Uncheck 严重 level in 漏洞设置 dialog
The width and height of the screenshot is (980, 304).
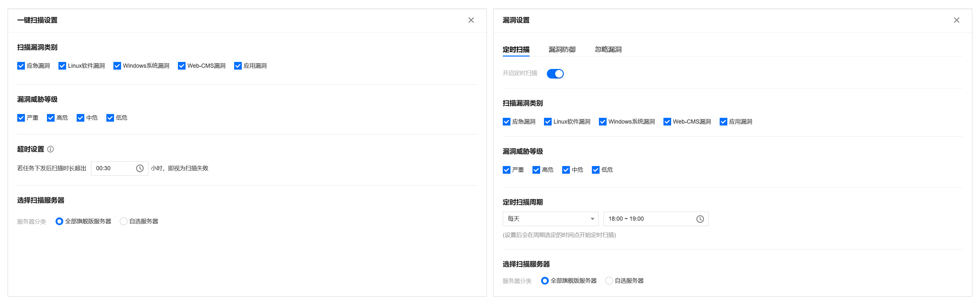[506, 170]
